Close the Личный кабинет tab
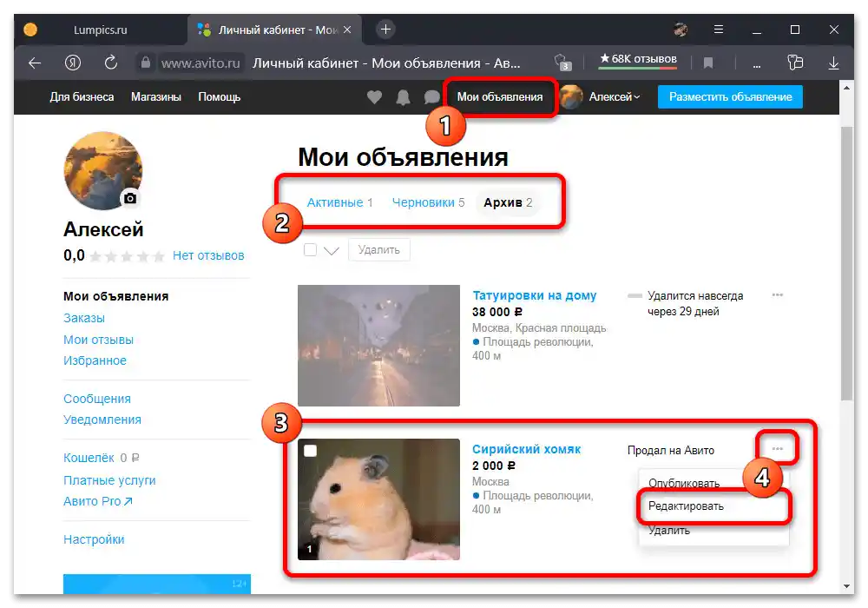Screen dimensions: 868x608 click(347, 30)
